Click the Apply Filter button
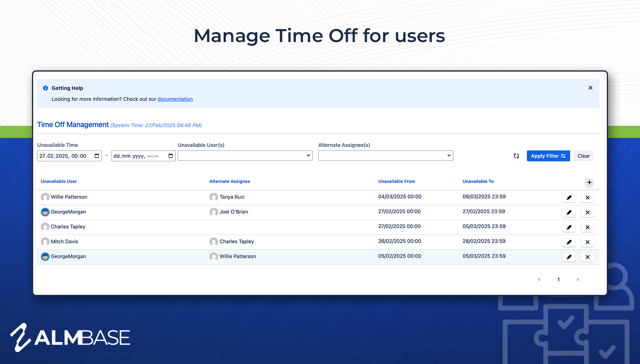640x364 pixels. tap(548, 156)
